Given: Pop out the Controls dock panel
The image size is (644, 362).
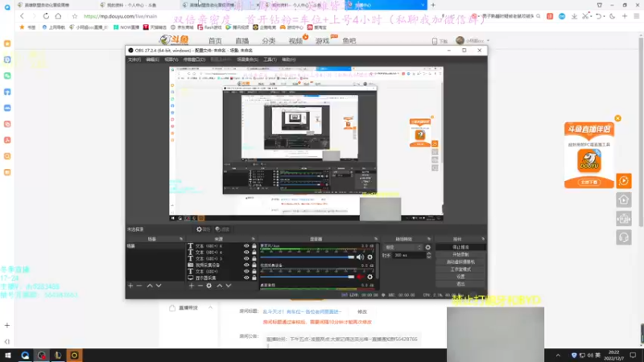Looking at the screenshot, I should (483, 239).
